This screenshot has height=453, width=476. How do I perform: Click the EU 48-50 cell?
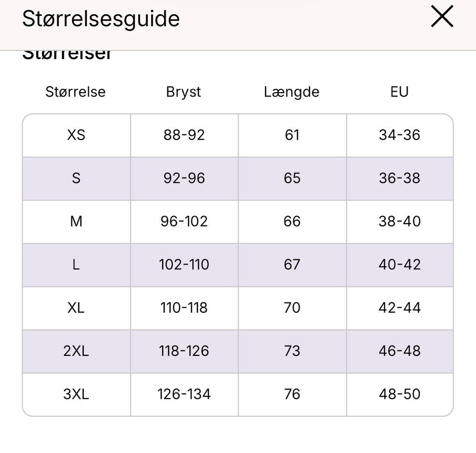400,394
